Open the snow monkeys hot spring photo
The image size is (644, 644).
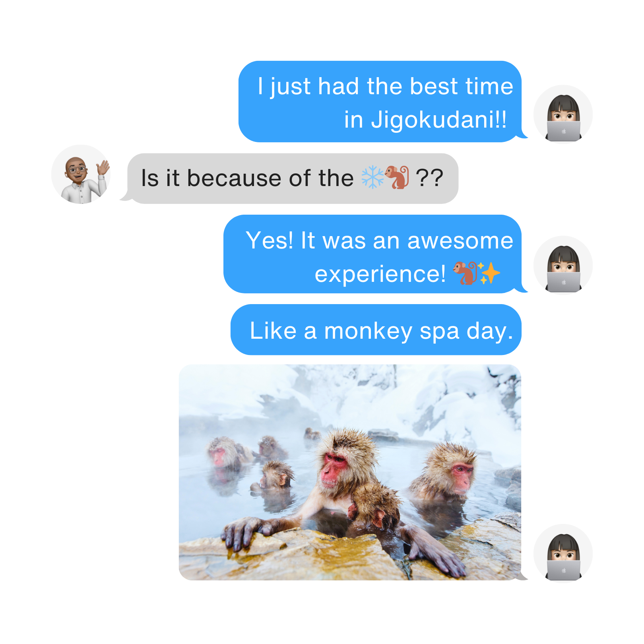350,472
